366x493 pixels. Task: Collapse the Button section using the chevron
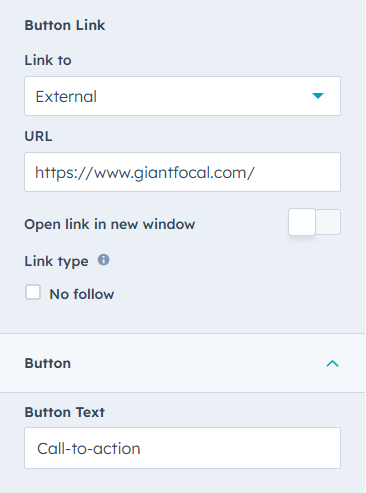pos(332,363)
